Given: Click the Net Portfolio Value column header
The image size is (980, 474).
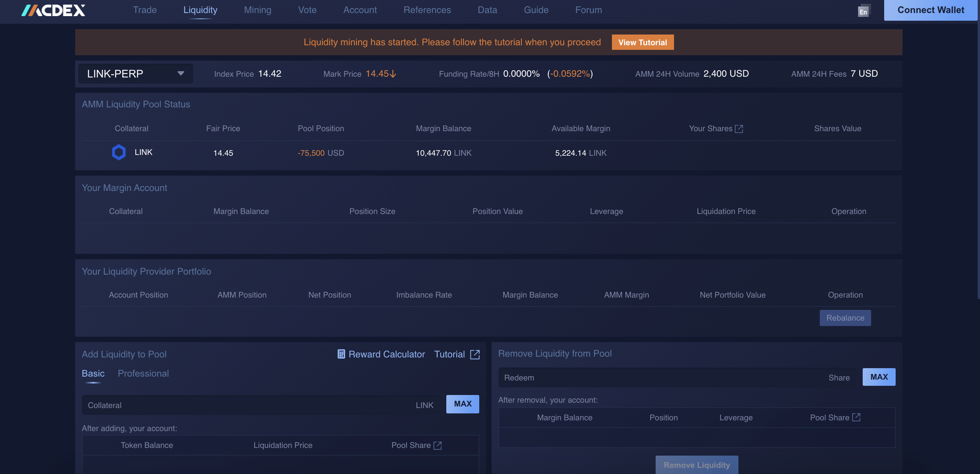Looking at the screenshot, I should 733,295.
